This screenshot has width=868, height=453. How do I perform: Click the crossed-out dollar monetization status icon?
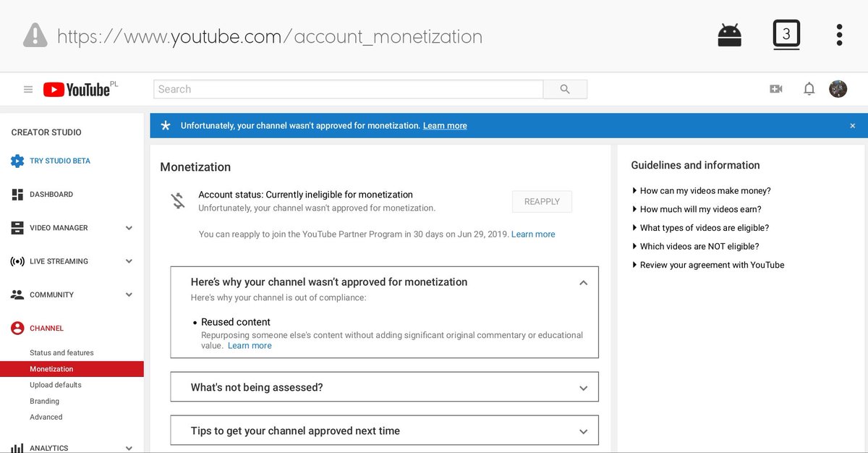pyautogui.click(x=178, y=200)
